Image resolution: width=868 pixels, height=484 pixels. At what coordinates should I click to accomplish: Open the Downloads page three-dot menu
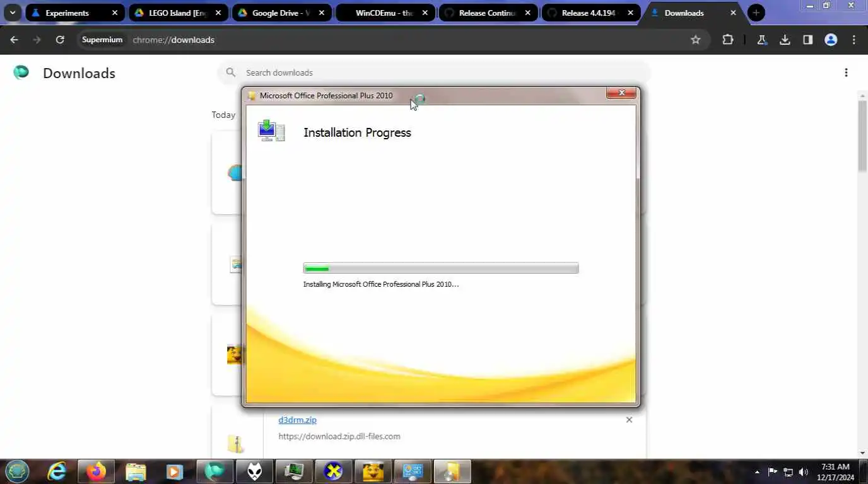pyautogui.click(x=846, y=72)
